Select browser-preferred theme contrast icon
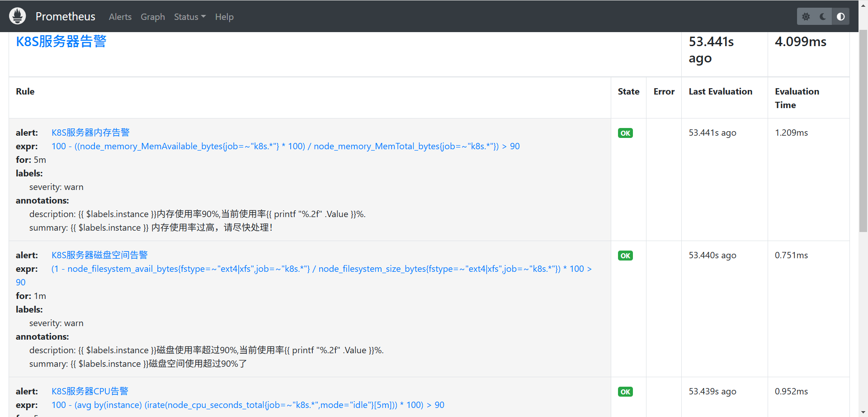The image size is (868, 417). [840, 17]
